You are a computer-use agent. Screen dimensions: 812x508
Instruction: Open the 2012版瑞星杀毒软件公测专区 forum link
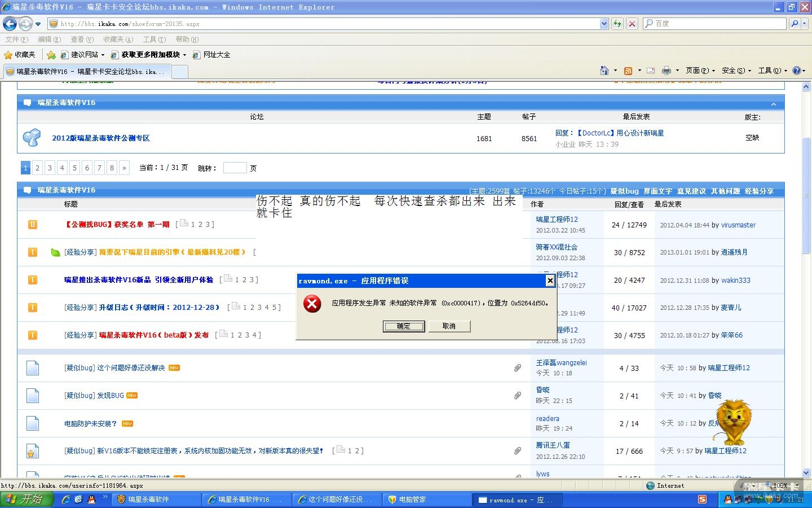[x=101, y=138]
